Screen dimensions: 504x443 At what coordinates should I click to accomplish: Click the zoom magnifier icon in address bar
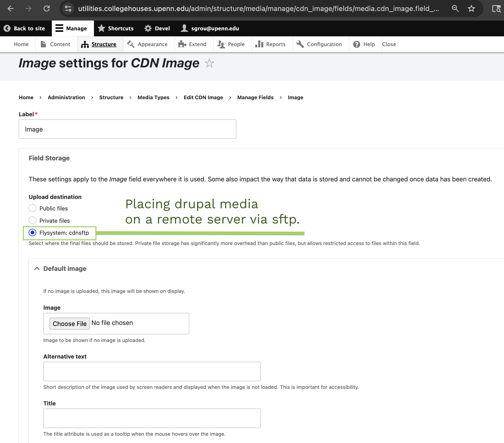click(x=455, y=9)
